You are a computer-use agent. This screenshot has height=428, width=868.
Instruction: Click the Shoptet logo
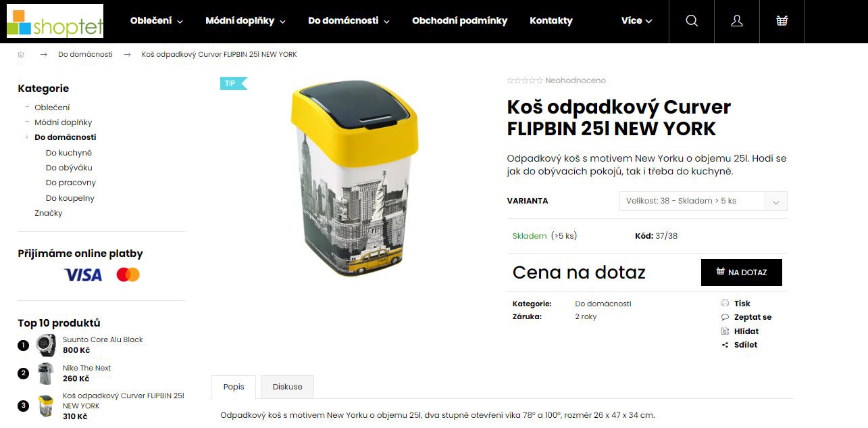(x=55, y=20)
